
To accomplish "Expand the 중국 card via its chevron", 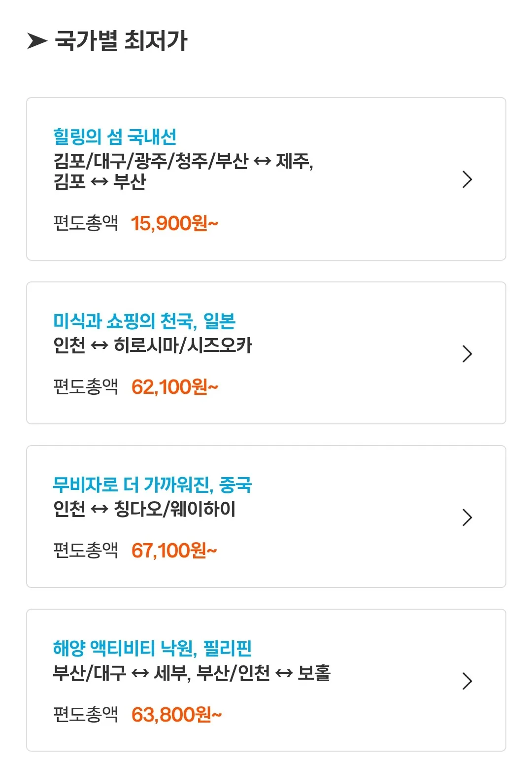I will 467,517.
